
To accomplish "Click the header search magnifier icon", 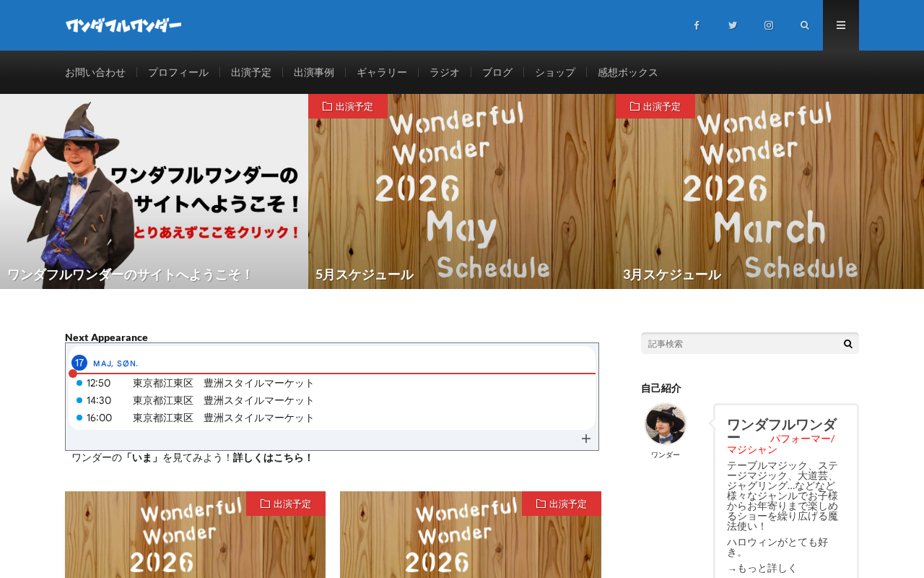I will pyautogui.click(x=805, y=25).
